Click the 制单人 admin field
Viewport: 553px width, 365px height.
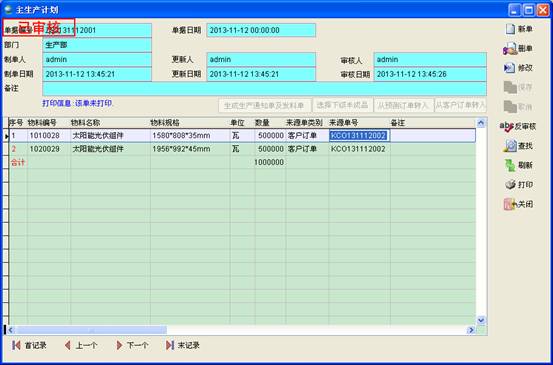coord(97,60)
